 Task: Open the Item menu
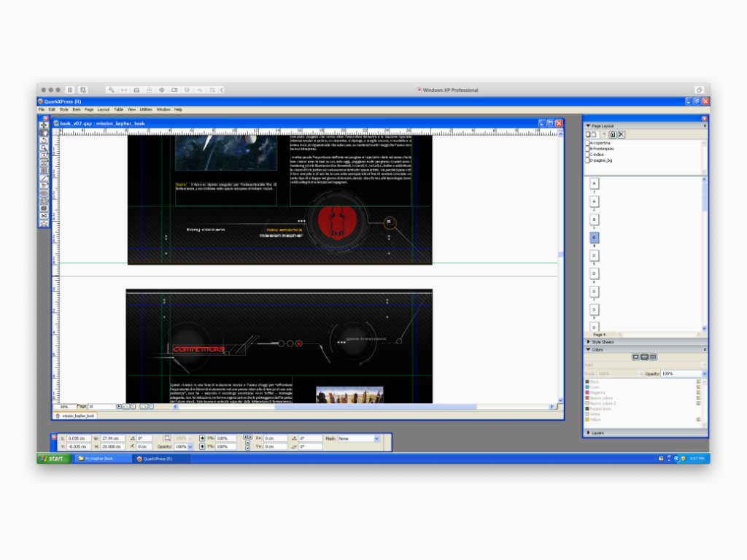[x=76, y=109]
